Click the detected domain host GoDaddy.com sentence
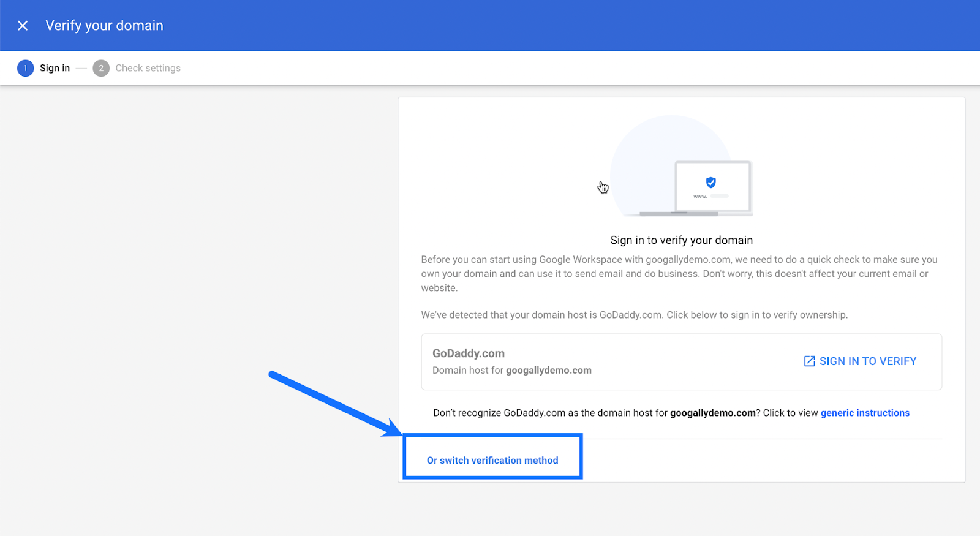 click(635, 315)
